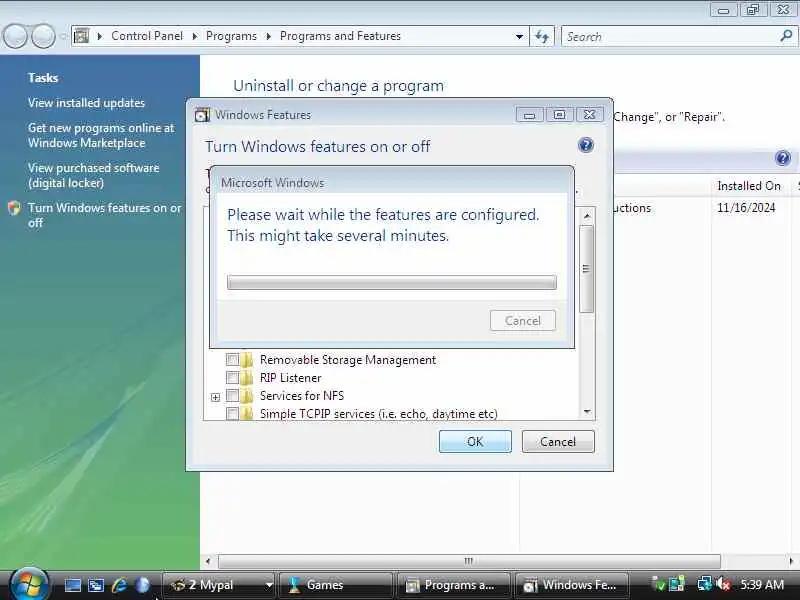
Task: Click the address bar refresh icon
Action: point(542,36)
